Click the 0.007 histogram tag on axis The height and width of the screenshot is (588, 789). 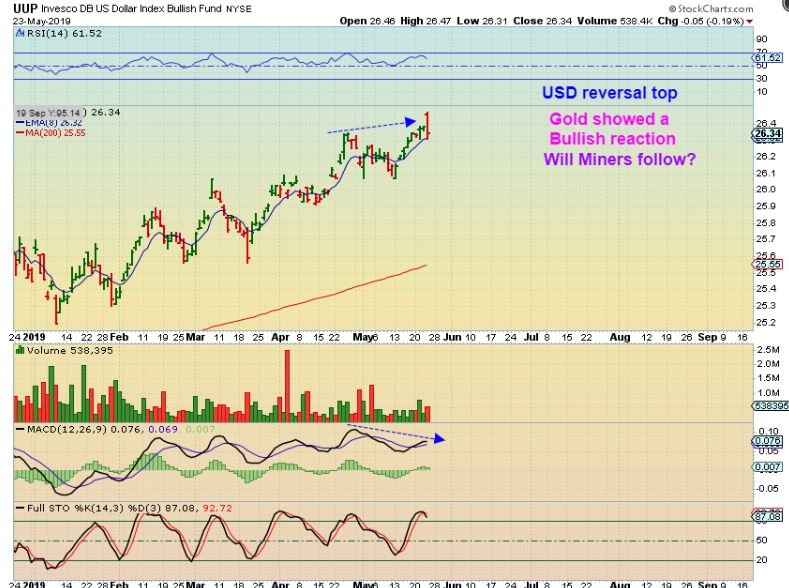tap(768, 467)
